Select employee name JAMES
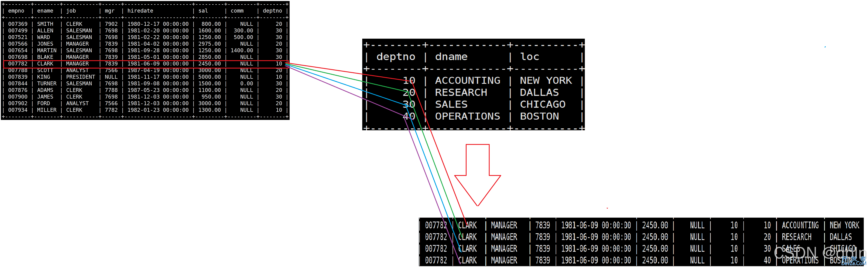 click(45, 97)
